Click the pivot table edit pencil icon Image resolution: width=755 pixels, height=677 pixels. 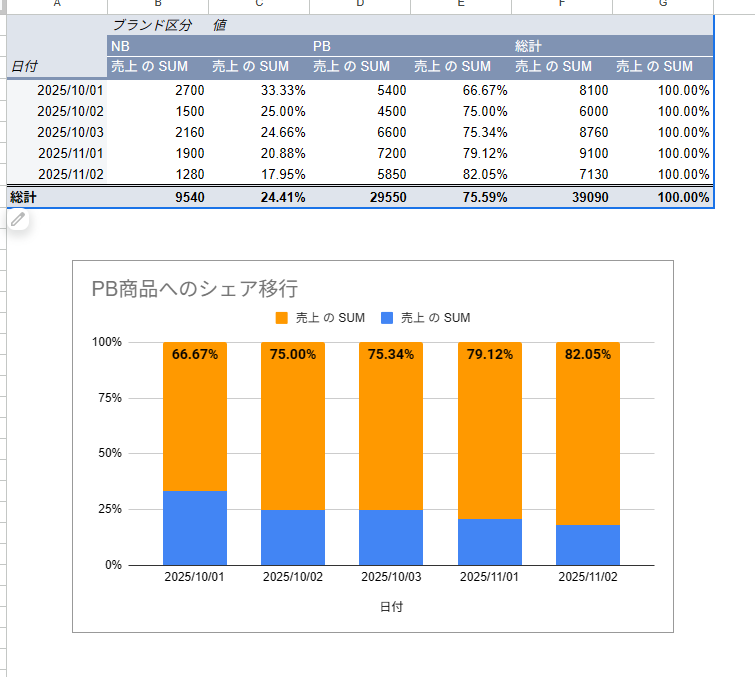point(17,219)
